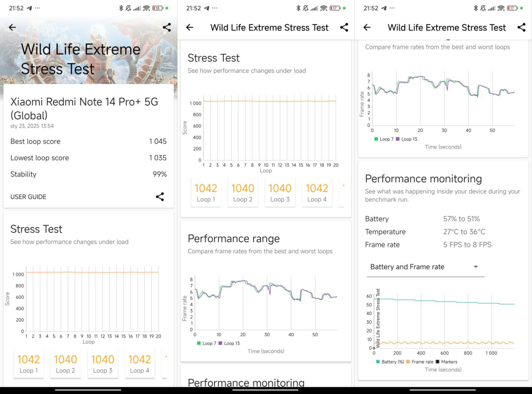The width and height of the screenshot is (532, 394).
Task: Toggle the Markers legend entry
Action: point(447,362)
